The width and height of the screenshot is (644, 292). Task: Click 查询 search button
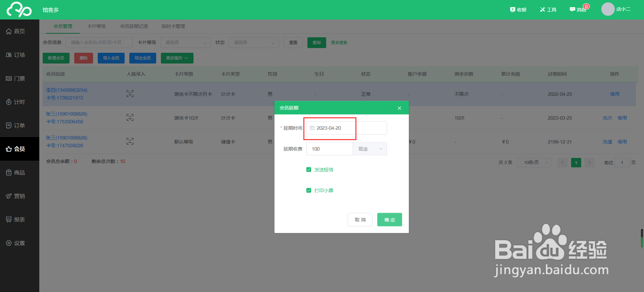pyautogui.click(x=317, y=43)
